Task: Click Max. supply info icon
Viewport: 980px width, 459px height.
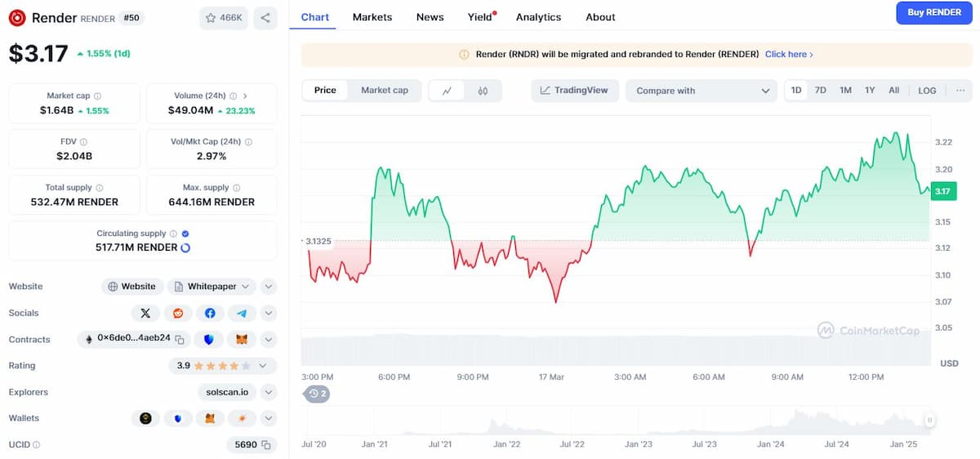Action: tap(237, 188)
